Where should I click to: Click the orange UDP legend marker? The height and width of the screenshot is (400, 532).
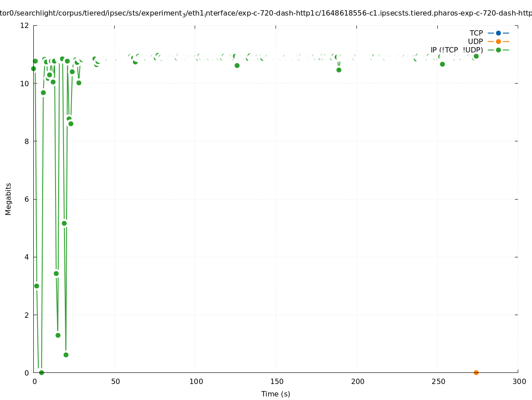tap(498, 41)
